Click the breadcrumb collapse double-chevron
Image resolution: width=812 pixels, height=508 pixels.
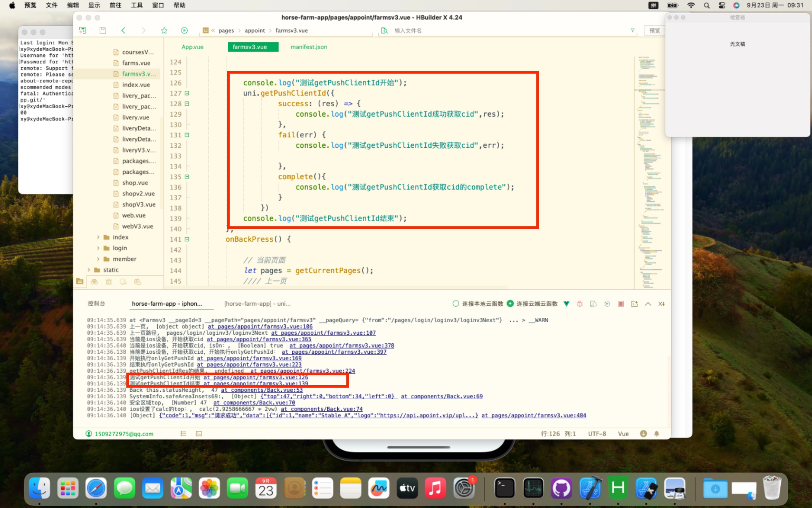[x=213, y=31]
